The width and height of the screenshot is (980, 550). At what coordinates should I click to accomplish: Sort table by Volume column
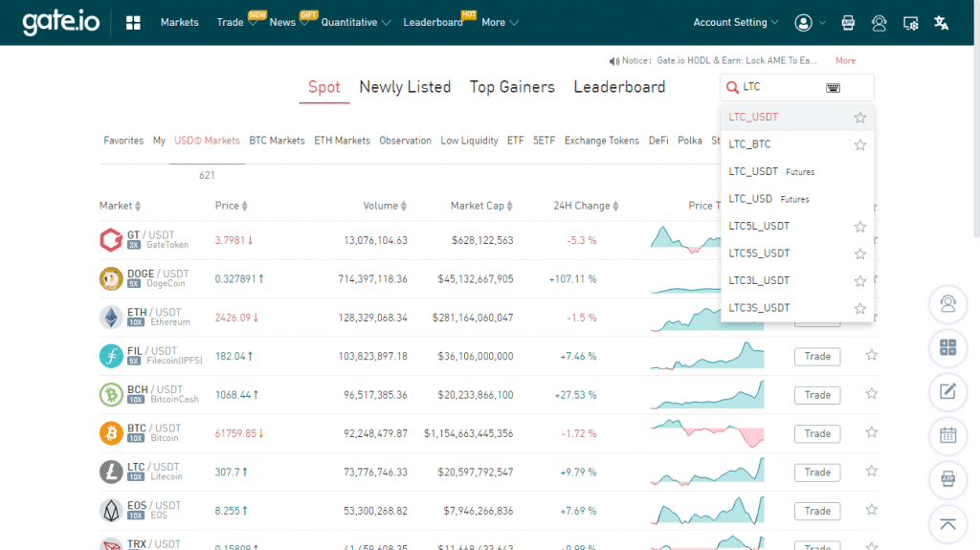[x=385, y=206]
